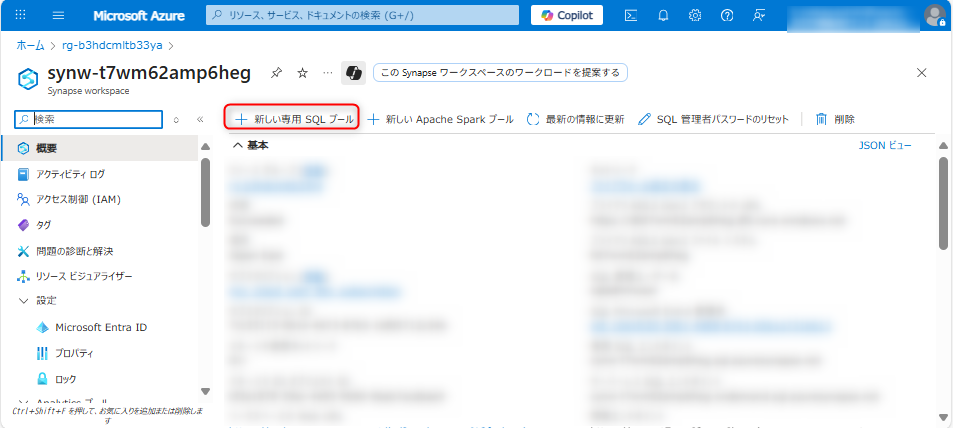
Task: Select 概要 in the sidebar
Action: pos(100,148)
